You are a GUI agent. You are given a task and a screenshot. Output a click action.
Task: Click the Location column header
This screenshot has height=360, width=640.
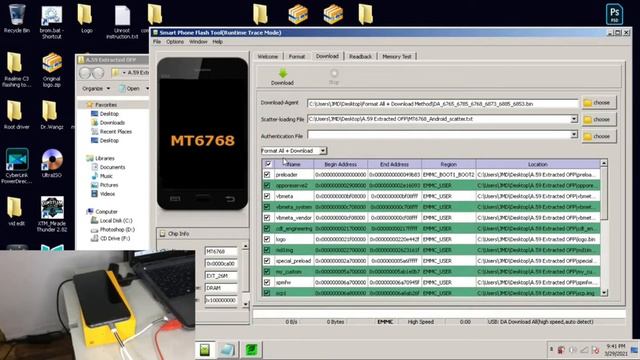[x=538, y=164]
